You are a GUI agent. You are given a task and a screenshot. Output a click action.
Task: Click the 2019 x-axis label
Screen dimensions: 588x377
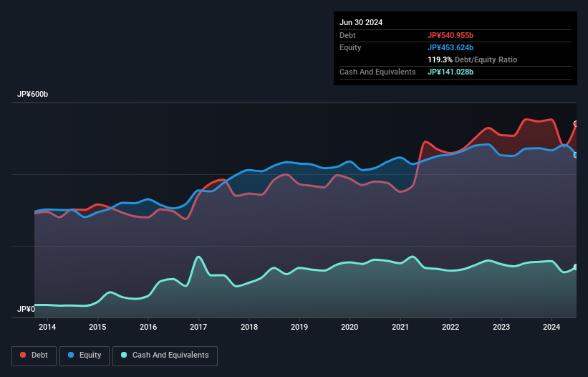point(299,327)
